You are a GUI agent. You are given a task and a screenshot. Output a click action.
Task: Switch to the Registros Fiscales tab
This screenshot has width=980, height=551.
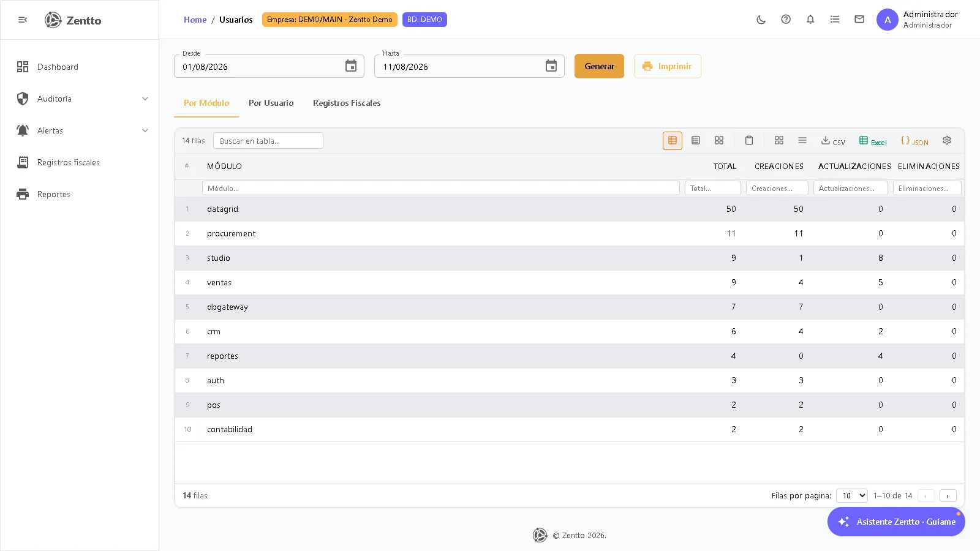tap(347, 103)
